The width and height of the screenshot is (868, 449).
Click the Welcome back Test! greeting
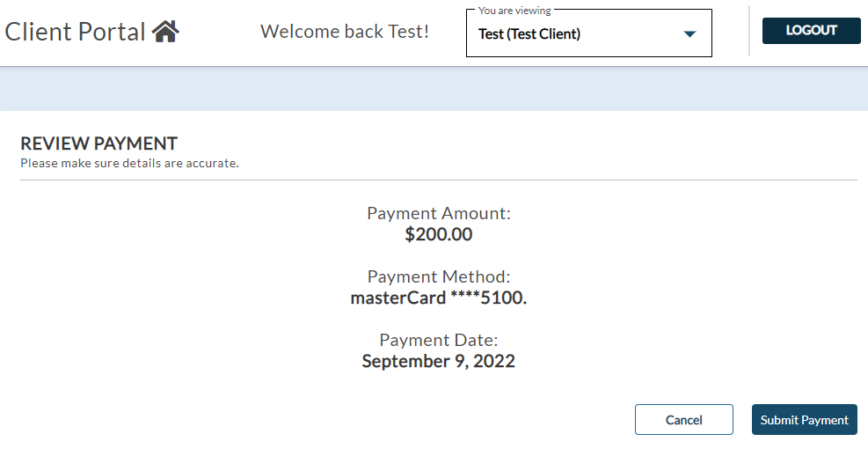point(345,32)
